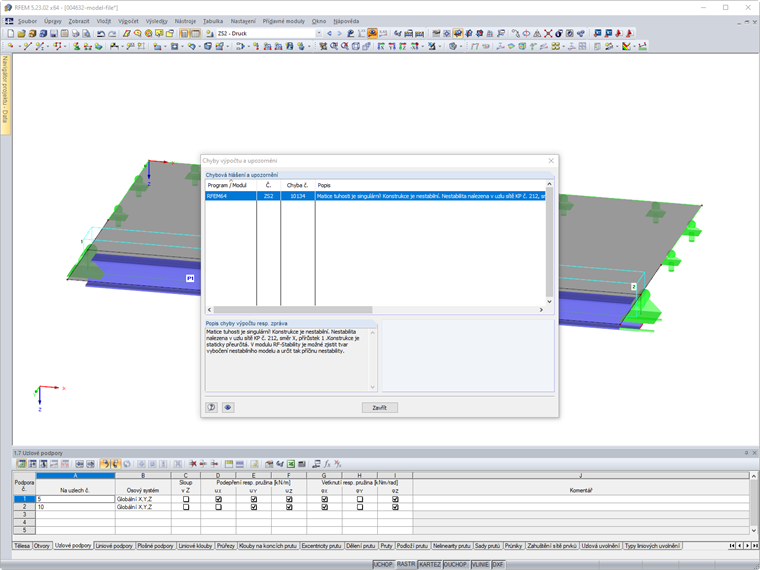Click the red delete row icon in table toolbar
Screen dimensions: 760x570
coord(193,464)
